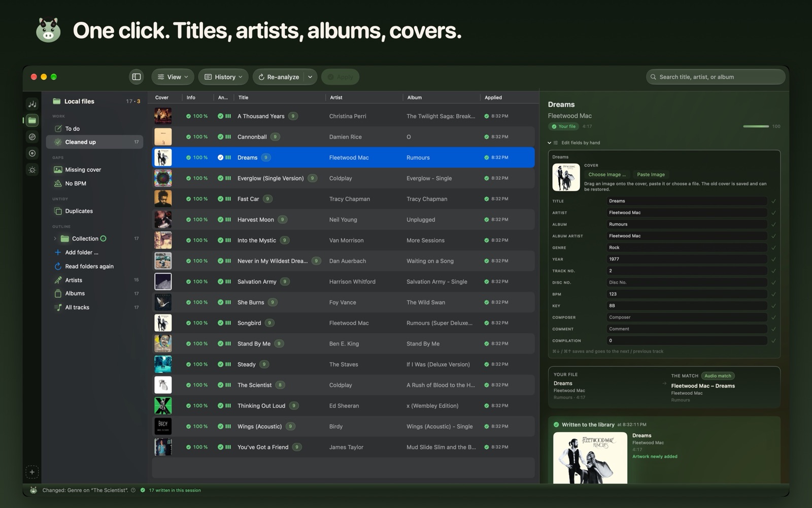Click the match confidence bar showing 100
Image resolution: width=812 pixels, height=508 pixels.
coord(756,126)
